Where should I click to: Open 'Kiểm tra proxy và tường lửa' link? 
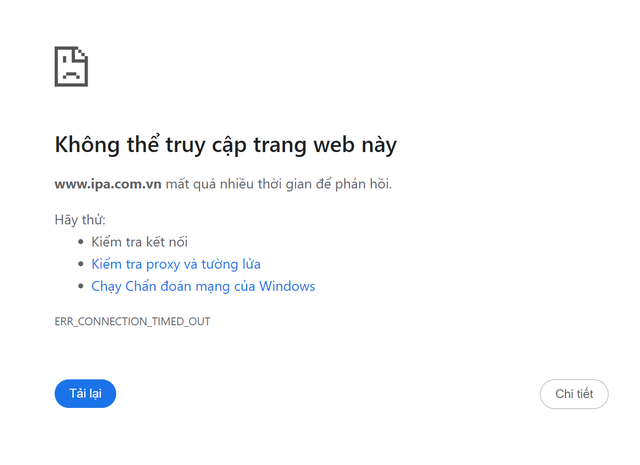click(176, 264)
